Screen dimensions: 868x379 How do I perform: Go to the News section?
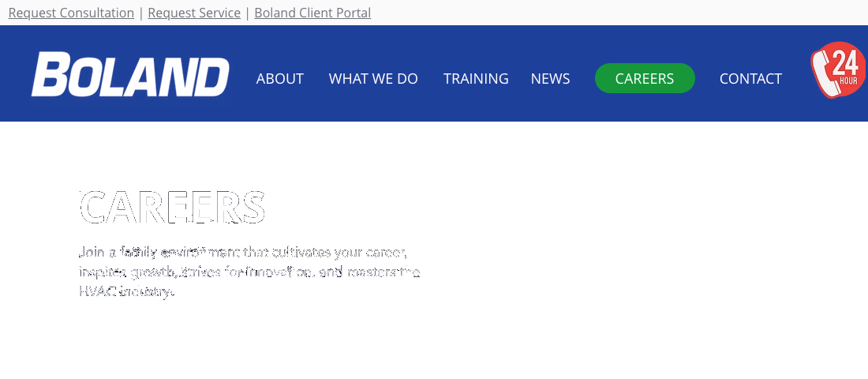(550, 79)
